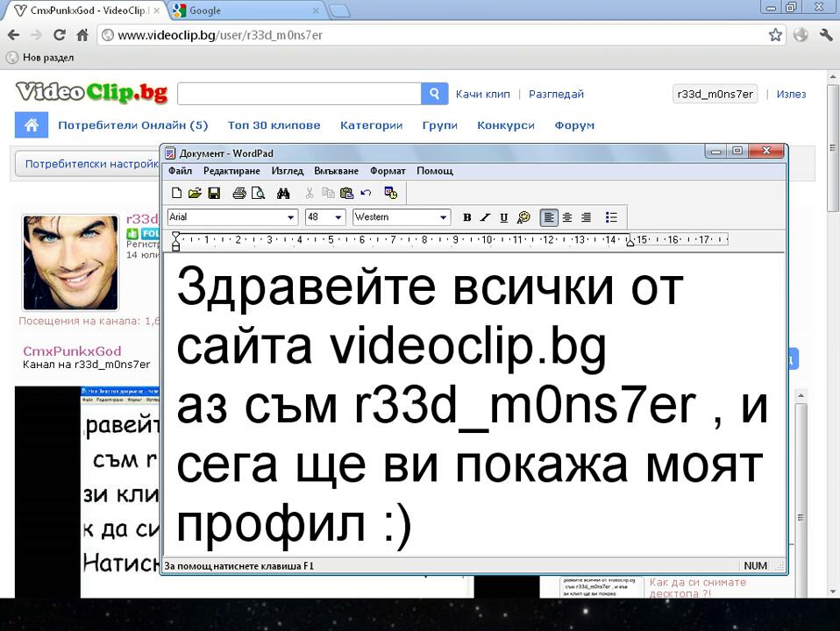Open the Файл menu in WordPad
This screenshot has width=840, height=631.
coord(180,171)
